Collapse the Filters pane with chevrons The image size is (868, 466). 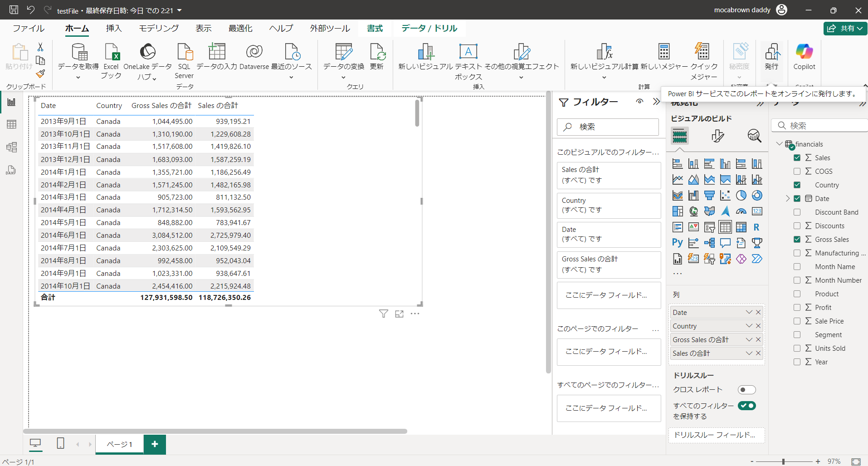coord(656,102)
